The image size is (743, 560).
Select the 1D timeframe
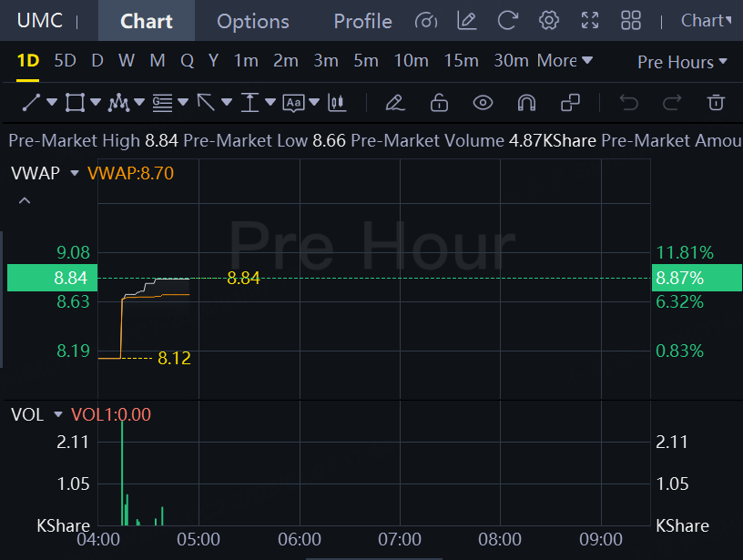pyautogui.click(x=28, y=61)
